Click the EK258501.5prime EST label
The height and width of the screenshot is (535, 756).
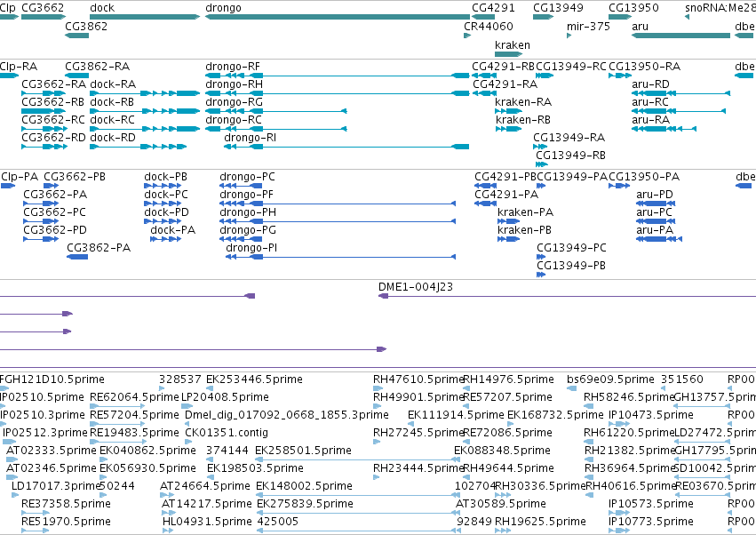pos(303,451)
